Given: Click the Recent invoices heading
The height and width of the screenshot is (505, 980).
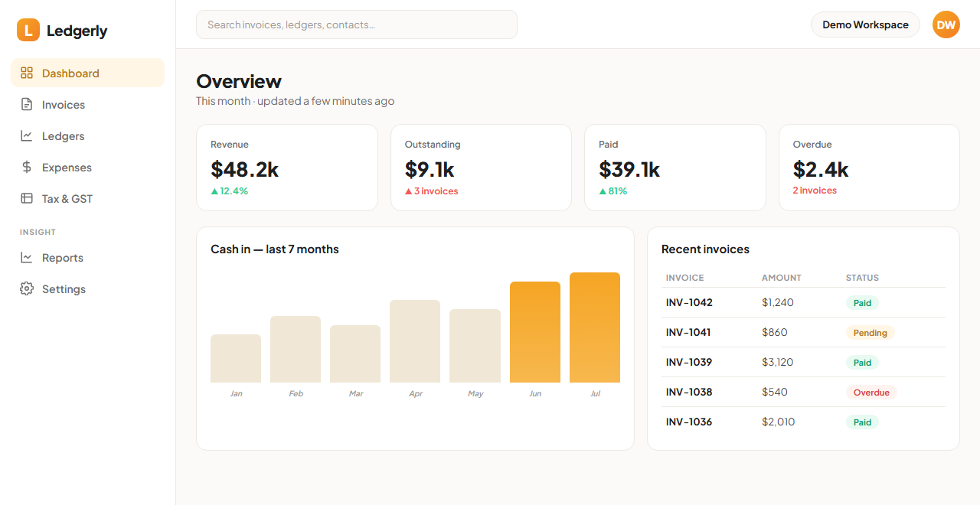Looking at the screenshot, I should (705, 249).
